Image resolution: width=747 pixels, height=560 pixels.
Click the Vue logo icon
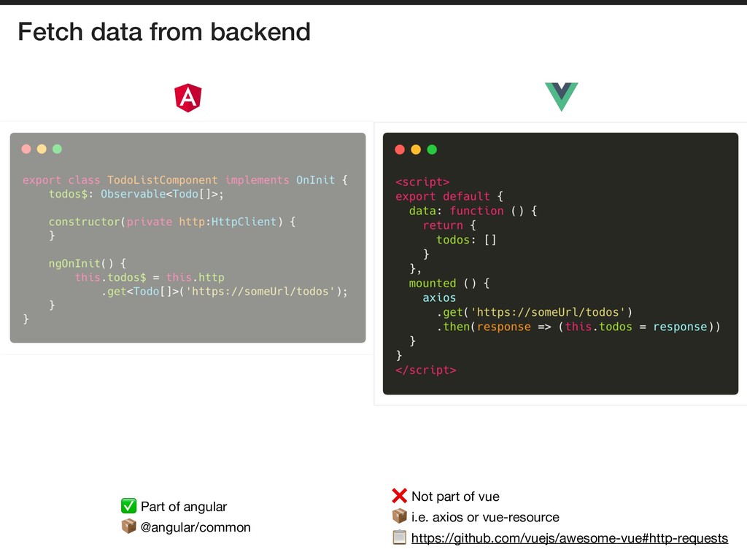[561, 97]
